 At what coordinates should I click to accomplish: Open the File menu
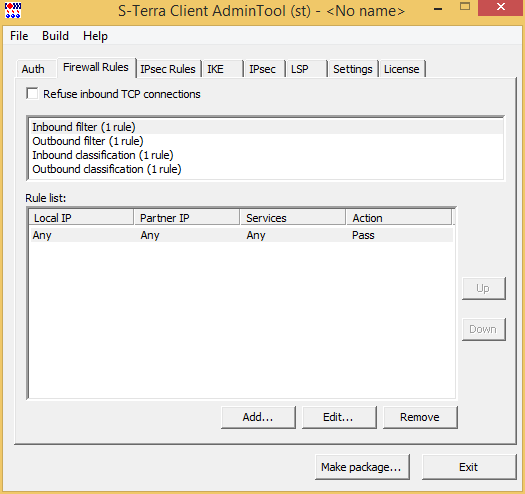19,36
